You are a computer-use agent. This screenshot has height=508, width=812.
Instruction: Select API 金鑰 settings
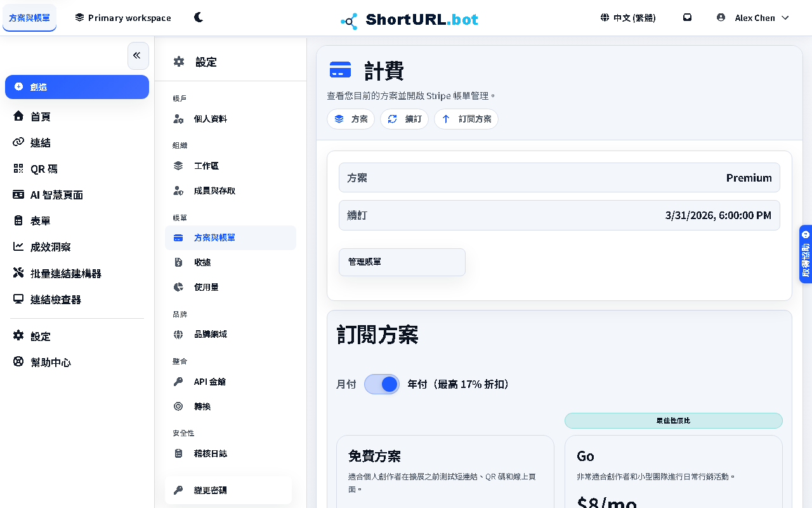click(x=230, y=382)
